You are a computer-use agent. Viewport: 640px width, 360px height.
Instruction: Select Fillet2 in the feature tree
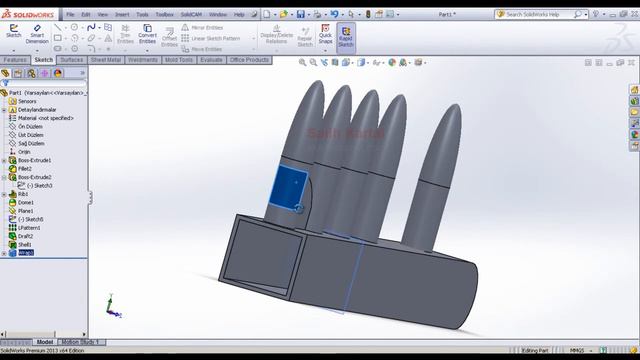24,169
